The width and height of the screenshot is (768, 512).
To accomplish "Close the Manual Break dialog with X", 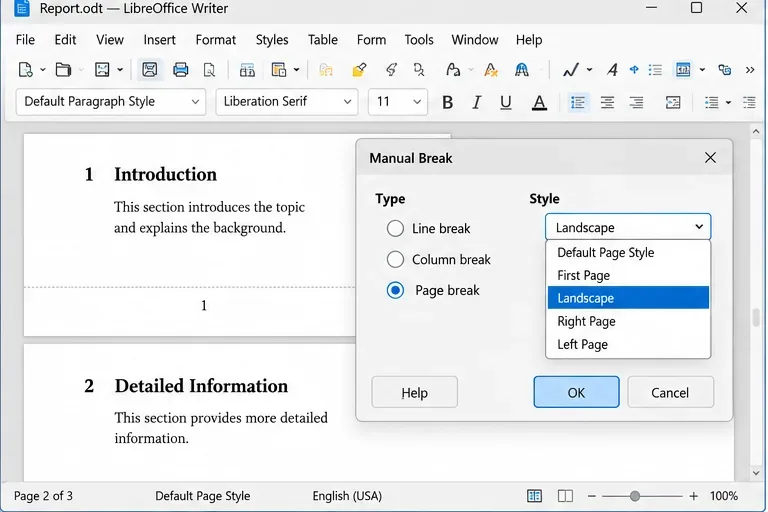I will pyautogui.click(x=710, y=158).
